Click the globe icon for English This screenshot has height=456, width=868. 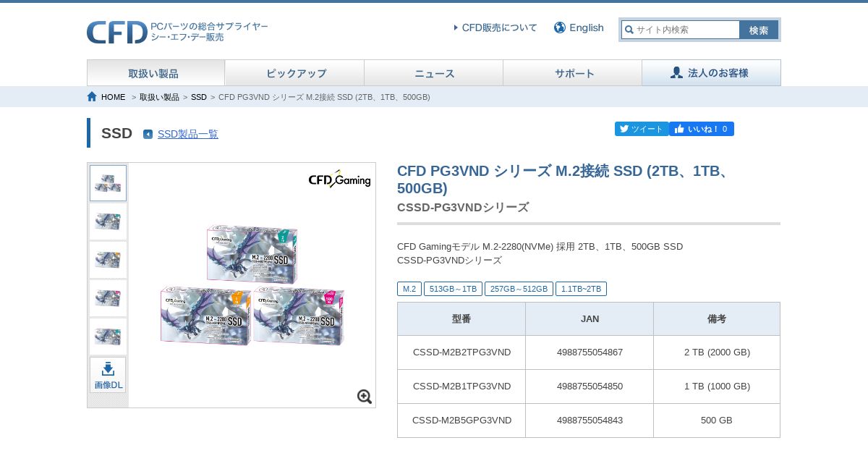(560, 28)
